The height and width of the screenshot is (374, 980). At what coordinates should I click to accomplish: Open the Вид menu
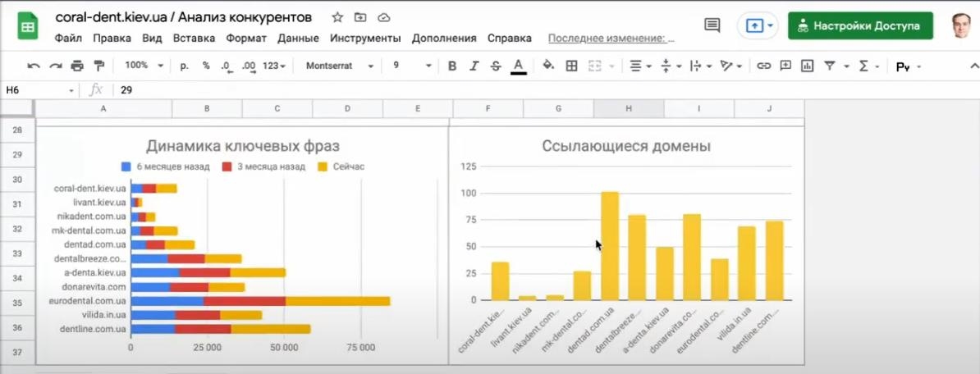tap(152, 38)
